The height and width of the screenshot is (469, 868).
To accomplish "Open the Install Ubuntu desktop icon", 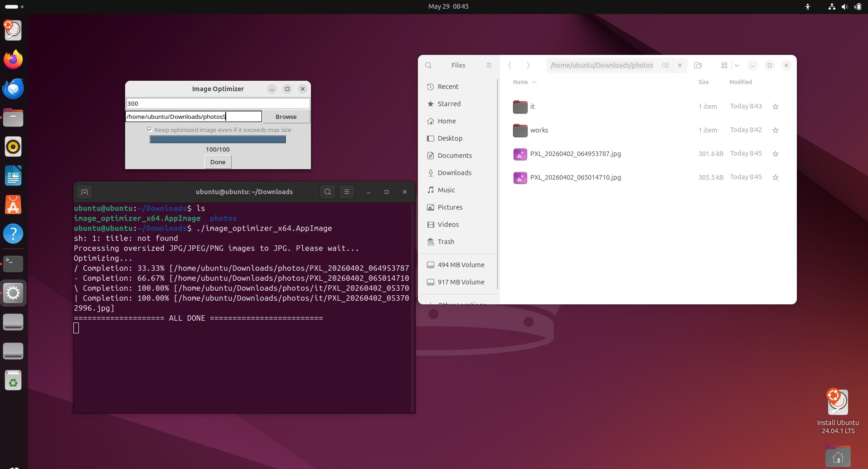I will (x=838, y=411).
